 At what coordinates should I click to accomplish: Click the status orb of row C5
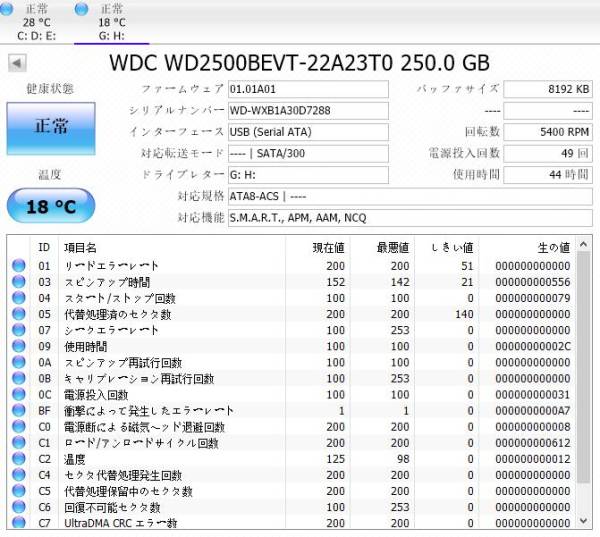coord(18,491)
